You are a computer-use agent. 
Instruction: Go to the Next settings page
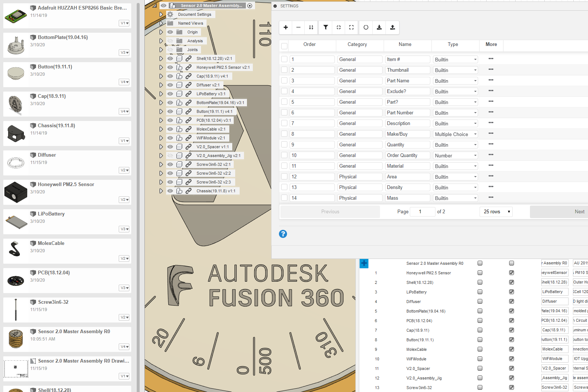click(x=559, y=211)
